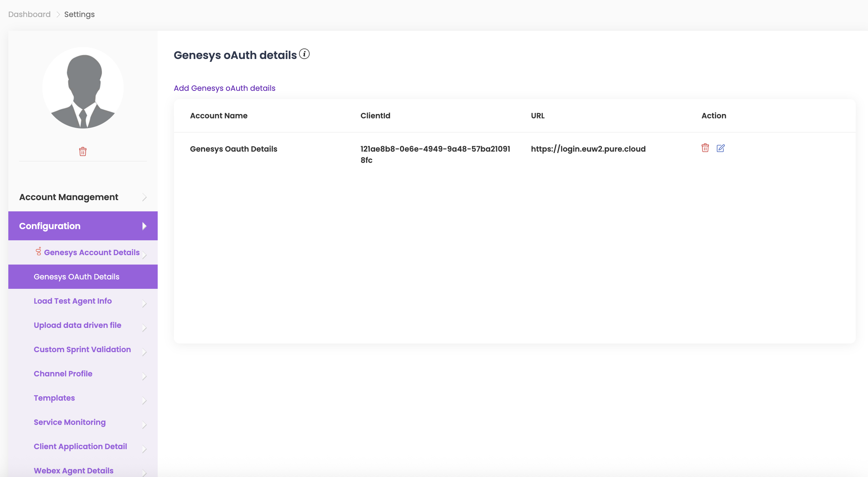868x477 pixels.
Task: Expand the Templates chevron arrow
Action: pyautogui.click(x=144, y=400)
